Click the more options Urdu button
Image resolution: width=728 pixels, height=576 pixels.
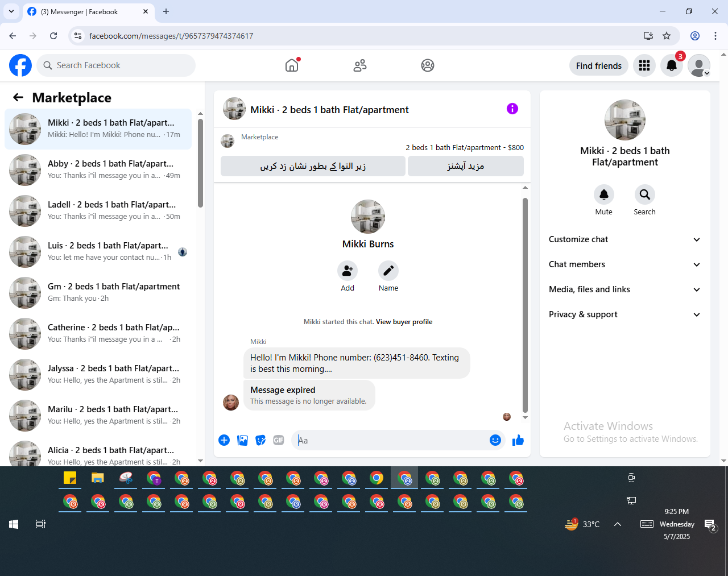466,166
